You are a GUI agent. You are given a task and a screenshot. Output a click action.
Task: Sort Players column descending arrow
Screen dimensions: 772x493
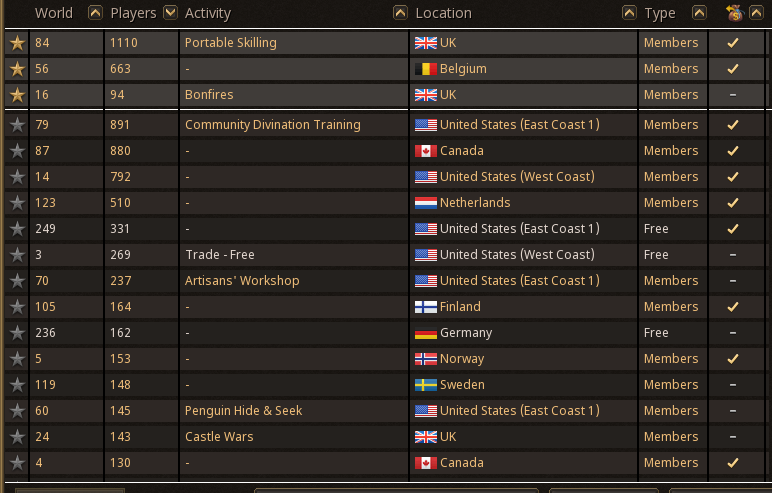170,13
